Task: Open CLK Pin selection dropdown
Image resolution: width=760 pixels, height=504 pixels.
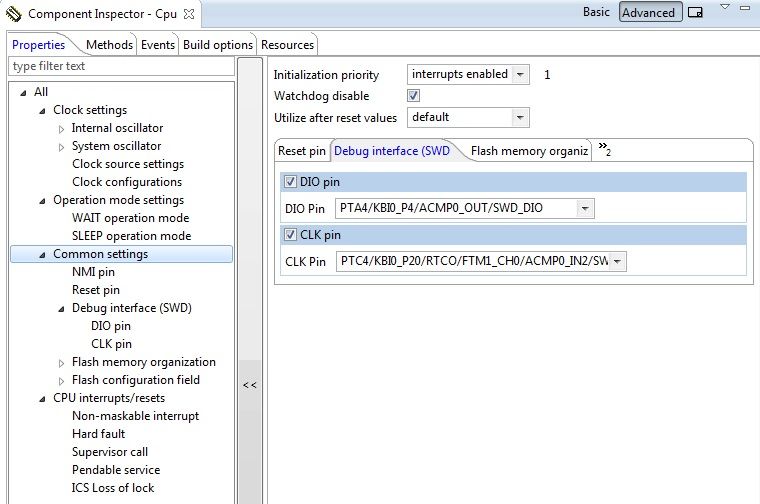Action: pyautogui.click(x=617, y=261)
